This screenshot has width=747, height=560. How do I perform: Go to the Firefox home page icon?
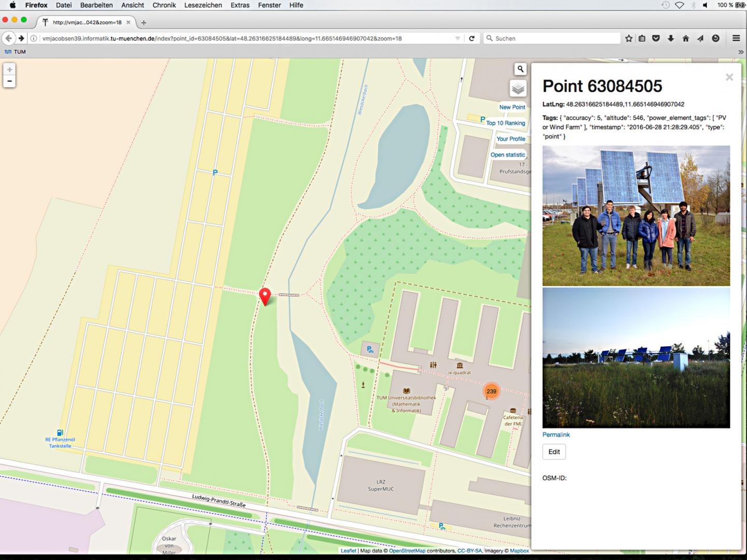pyautogui.click(x=685, y=38)
